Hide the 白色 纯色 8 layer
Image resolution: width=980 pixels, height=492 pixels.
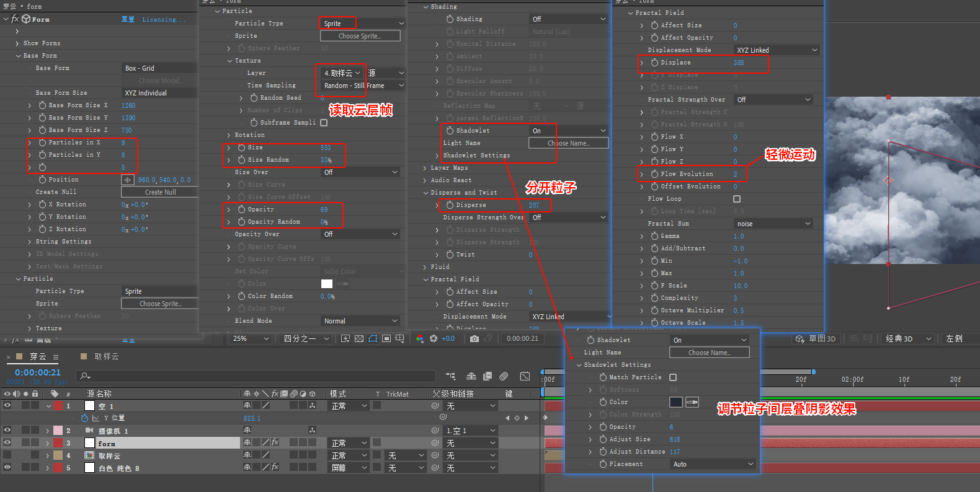tap(7, 468)
